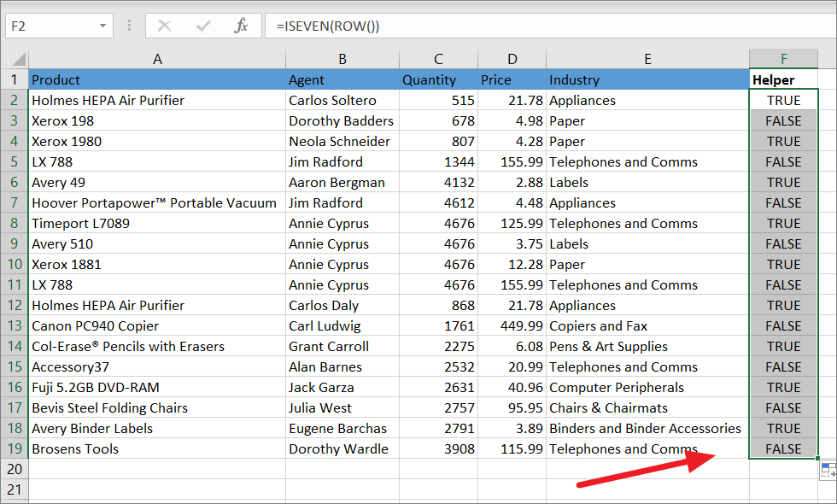Click the Industry header cell
This screenshot has width=837, height=504.
pos(647,79)
